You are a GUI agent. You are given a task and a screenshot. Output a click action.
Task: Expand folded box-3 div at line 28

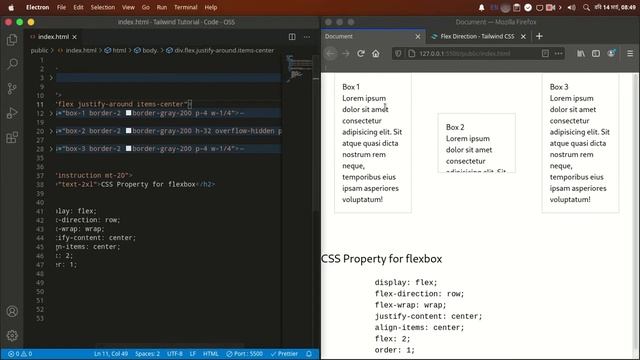coord(51,149)
